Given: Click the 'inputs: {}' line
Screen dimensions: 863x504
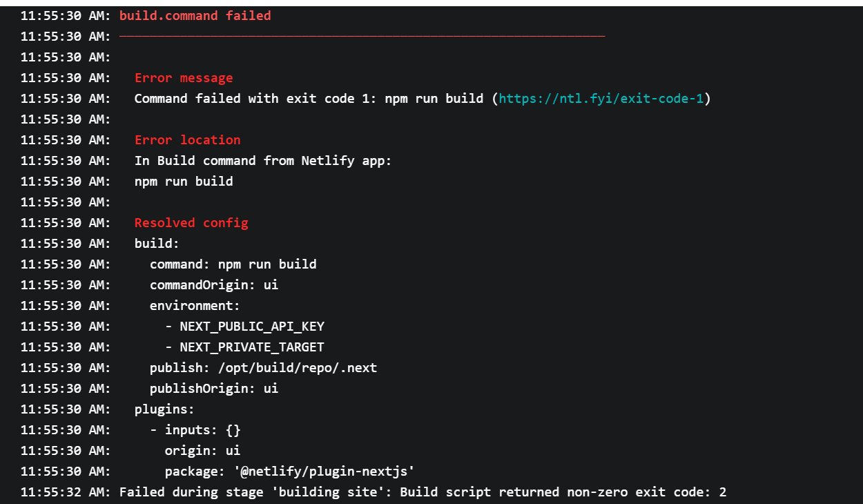Looking at the screenshot, I should click(203, 429).
